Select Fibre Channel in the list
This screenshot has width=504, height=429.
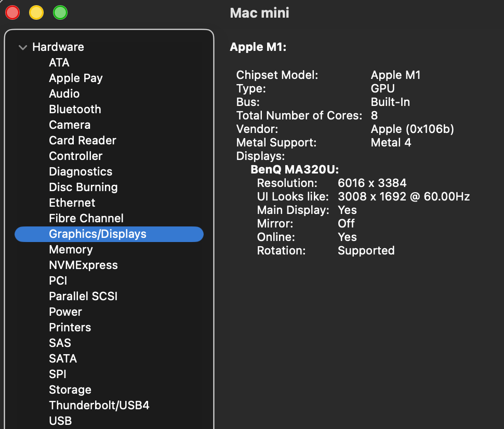86,218
